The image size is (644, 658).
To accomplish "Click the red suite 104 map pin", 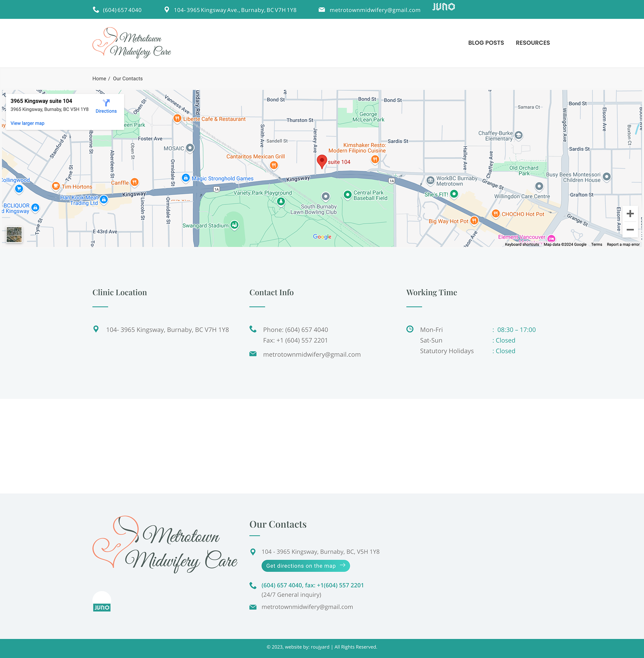I will (322, 161).
